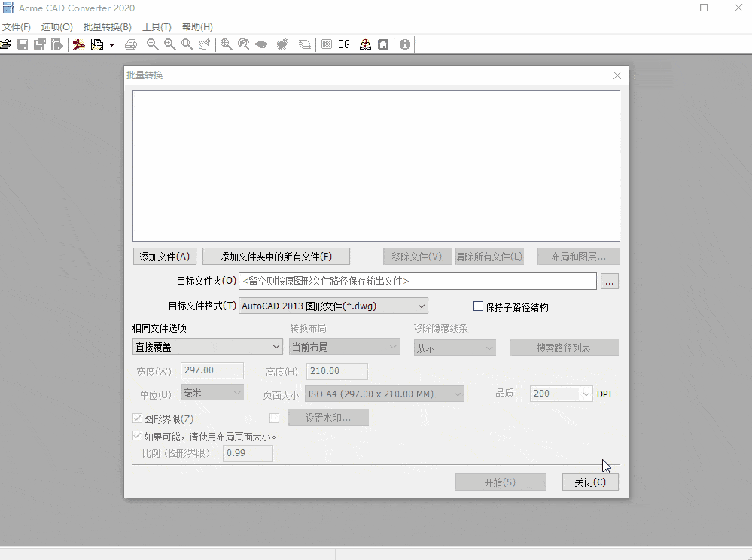Select the pan hand tool icon

[x=205, y=44]
